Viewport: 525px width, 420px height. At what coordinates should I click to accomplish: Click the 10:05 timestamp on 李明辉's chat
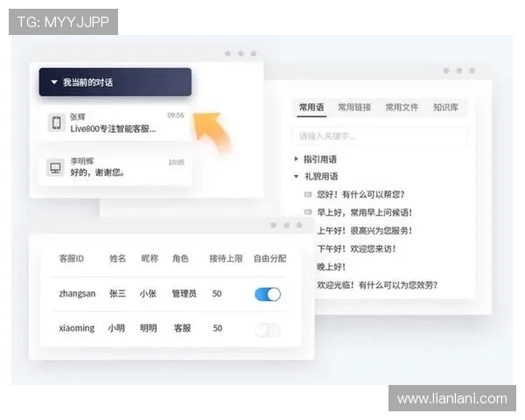pyautogui.click(x=176, y=162)
